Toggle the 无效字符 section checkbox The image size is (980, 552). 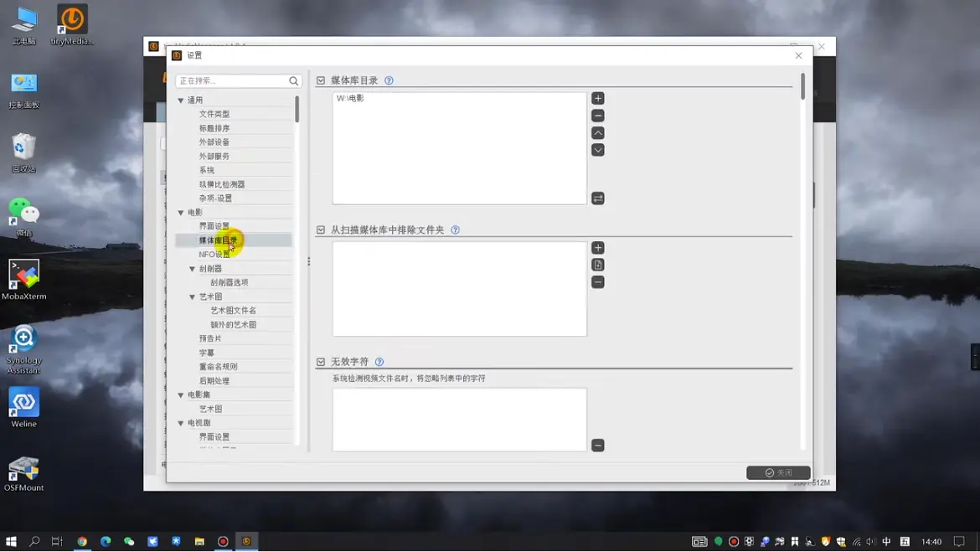pyautogui.click(x=321, y=362)
